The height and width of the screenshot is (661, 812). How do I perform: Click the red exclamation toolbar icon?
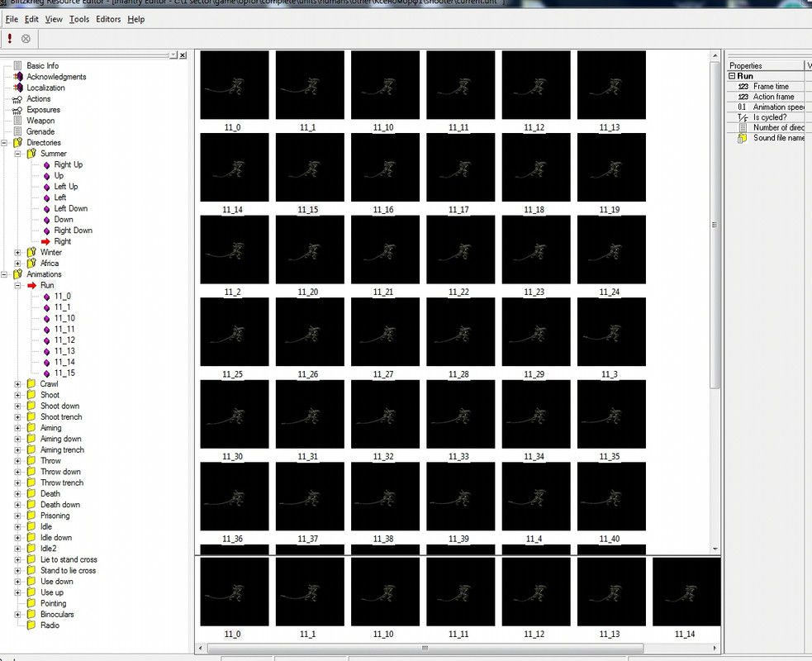point(10,38)
